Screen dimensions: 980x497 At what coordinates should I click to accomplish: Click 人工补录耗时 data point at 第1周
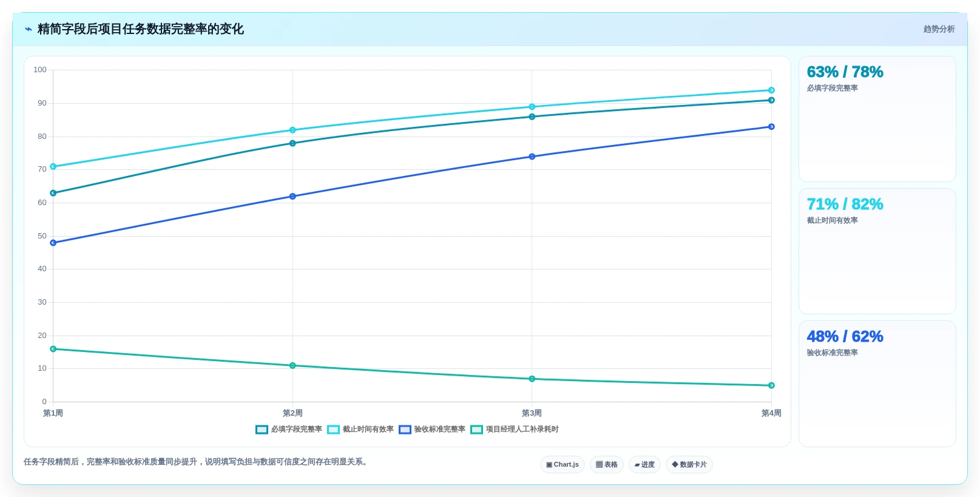click(53, 349)
